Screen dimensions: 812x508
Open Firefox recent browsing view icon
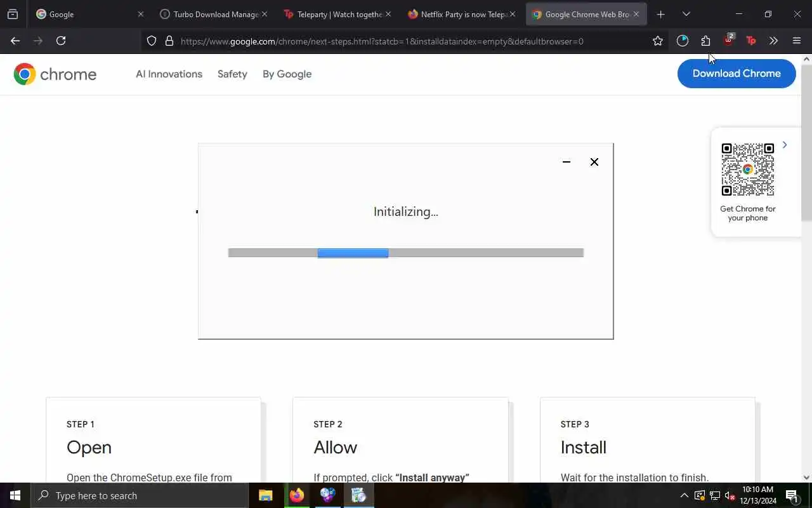tap(13, 14)
